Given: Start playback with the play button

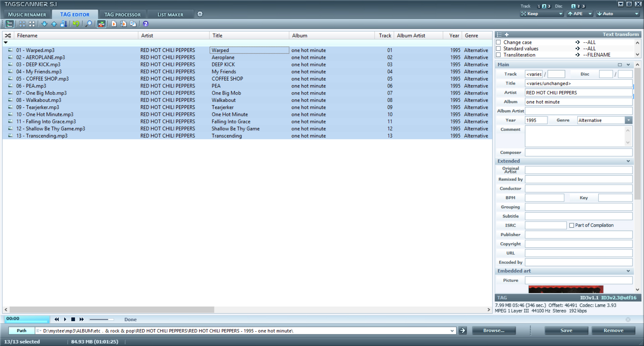Looking at the screenshot, I should coord(65,320).
